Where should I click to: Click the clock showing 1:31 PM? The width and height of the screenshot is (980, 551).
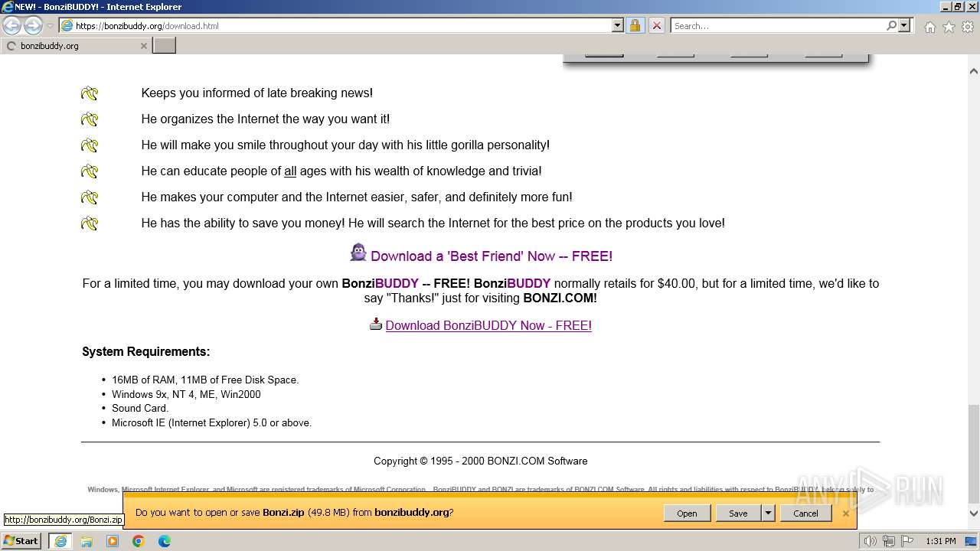(941, 541)
